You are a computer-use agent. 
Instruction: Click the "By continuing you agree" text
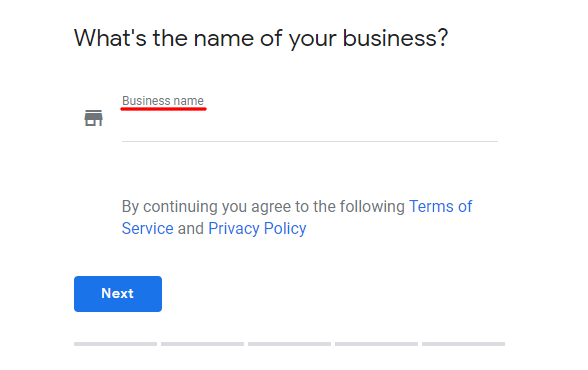(x=186, y=207)
